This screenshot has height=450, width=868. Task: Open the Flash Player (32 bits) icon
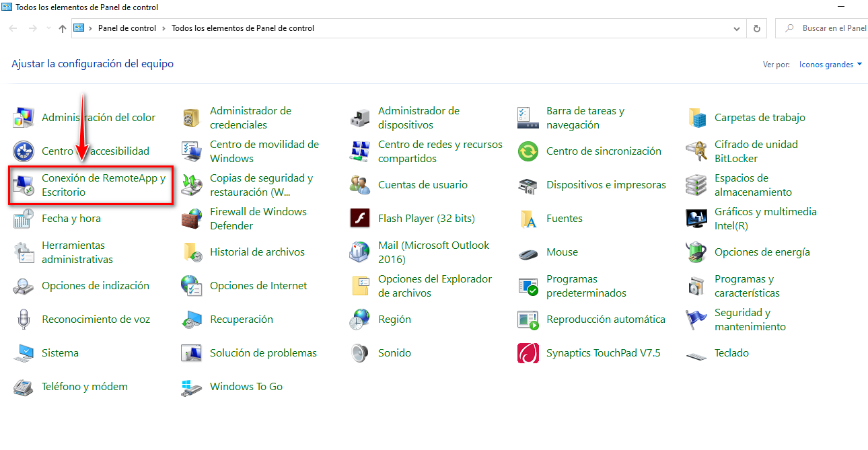pos(360,219)
